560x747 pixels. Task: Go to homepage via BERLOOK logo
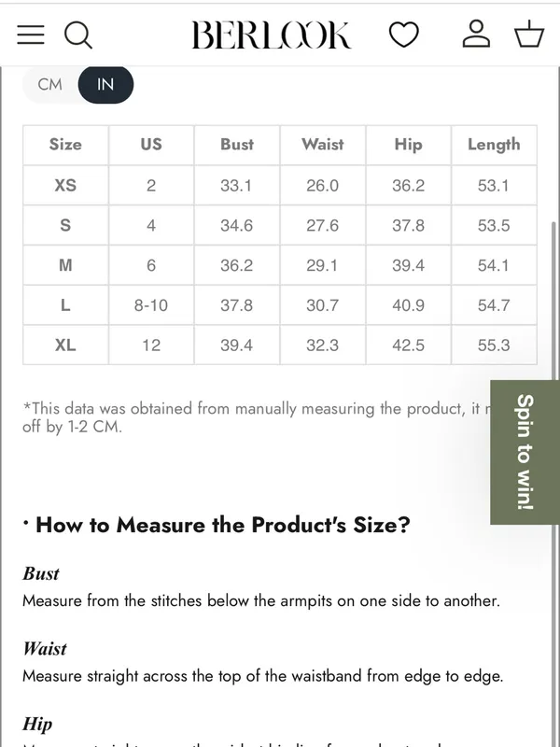(272, 35)
